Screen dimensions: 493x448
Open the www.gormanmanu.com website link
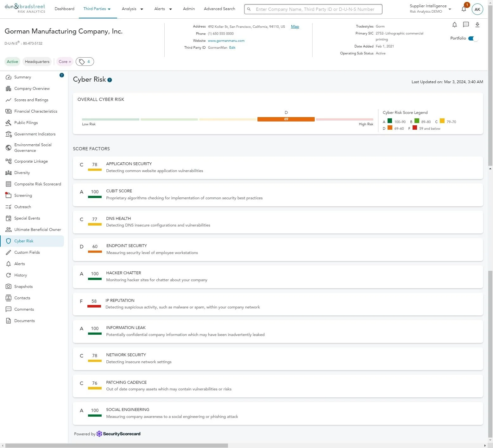point(226,41)
